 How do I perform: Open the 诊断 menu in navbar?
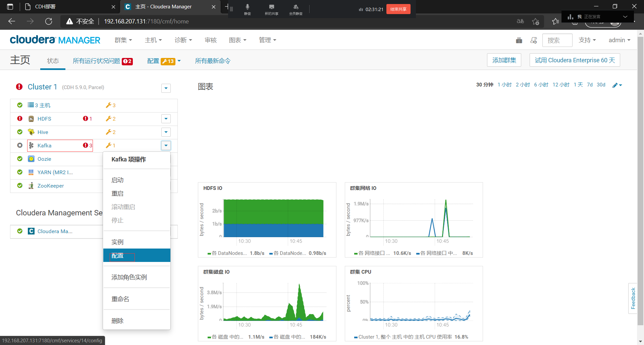tap(183, 40)
